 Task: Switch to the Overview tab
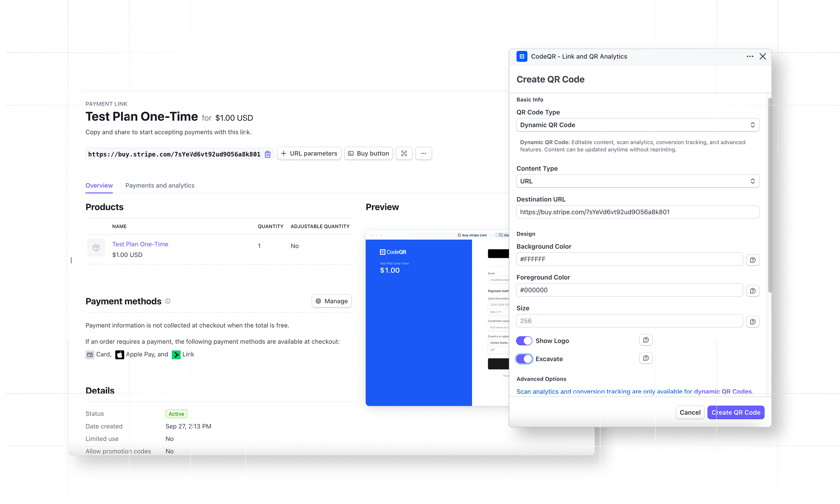coord(99,185)
